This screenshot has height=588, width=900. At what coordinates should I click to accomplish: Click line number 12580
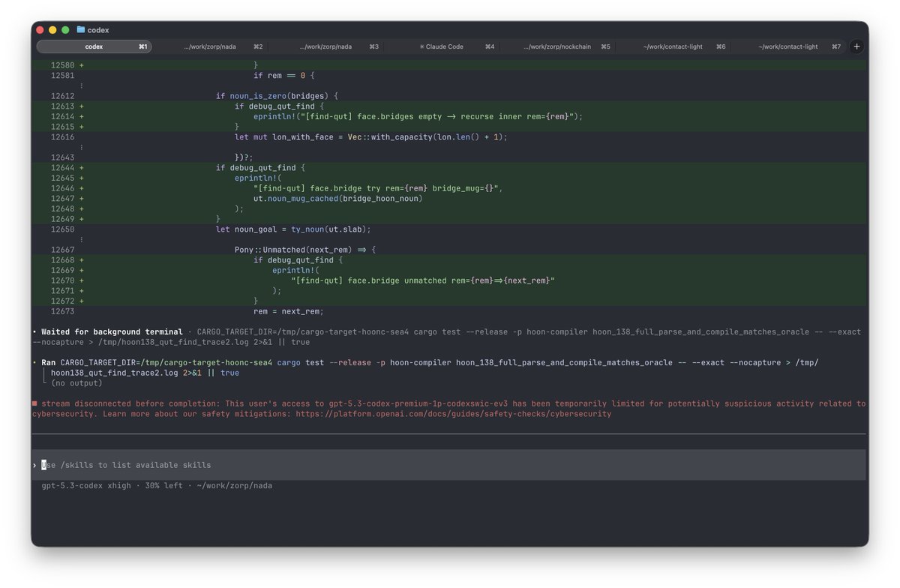pyautogui.click(x=63, y=65)
